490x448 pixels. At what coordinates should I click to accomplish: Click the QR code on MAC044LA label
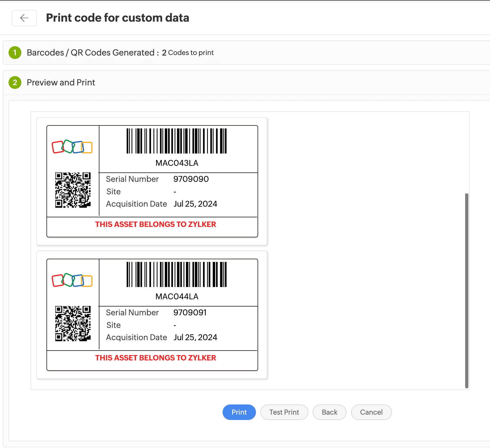(73, 324)
